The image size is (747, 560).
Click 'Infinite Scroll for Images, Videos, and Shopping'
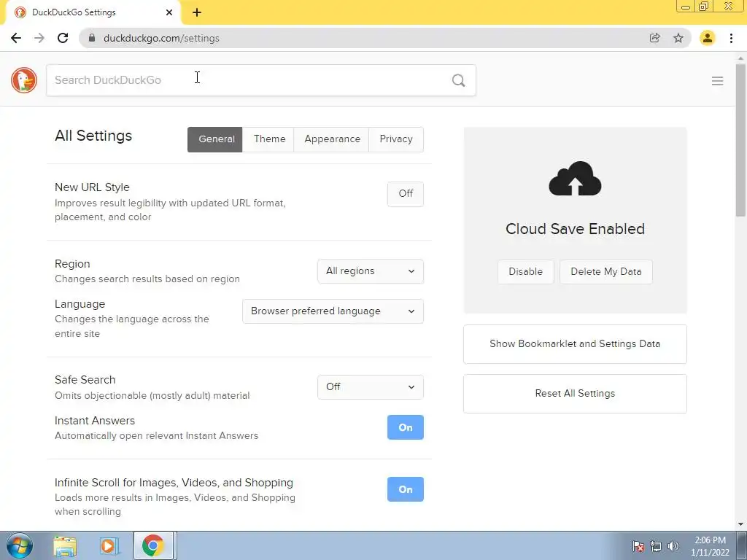174,483
